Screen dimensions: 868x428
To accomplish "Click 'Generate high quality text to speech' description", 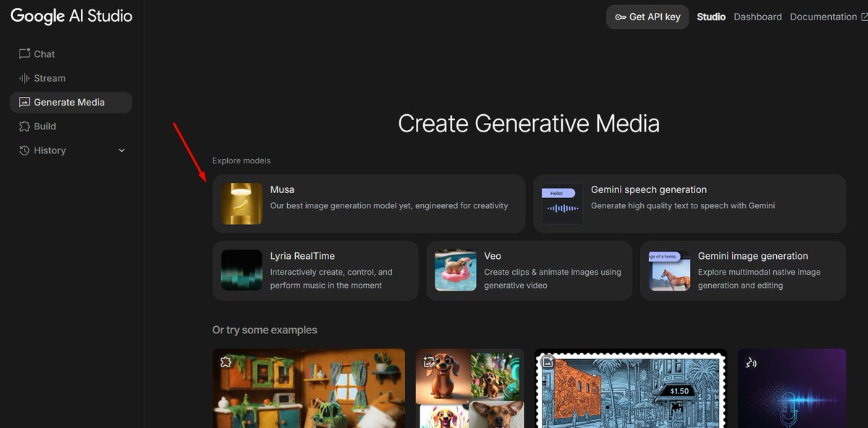I will point(683,206).
